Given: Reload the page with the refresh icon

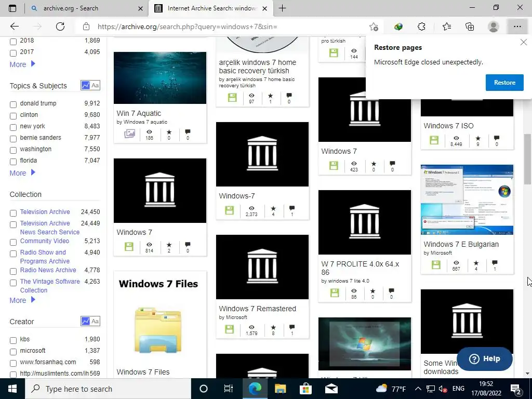Looking at the screenshot, I should click(x=60, y=26).
